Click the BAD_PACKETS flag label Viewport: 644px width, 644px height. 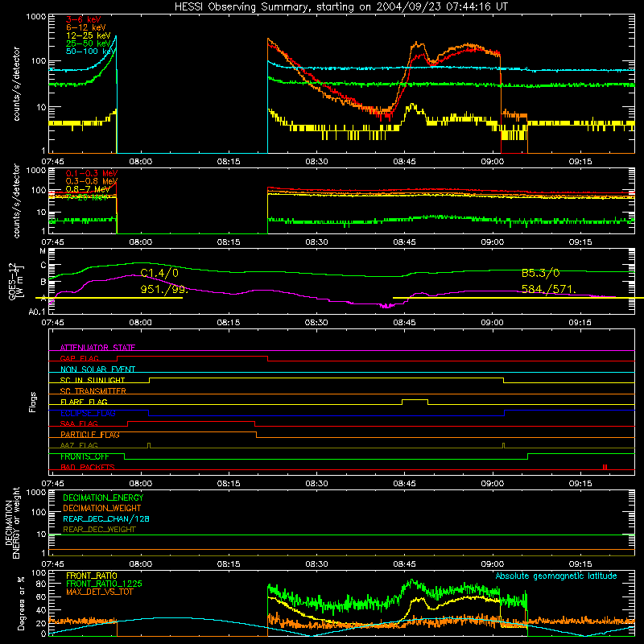[88, 467]
